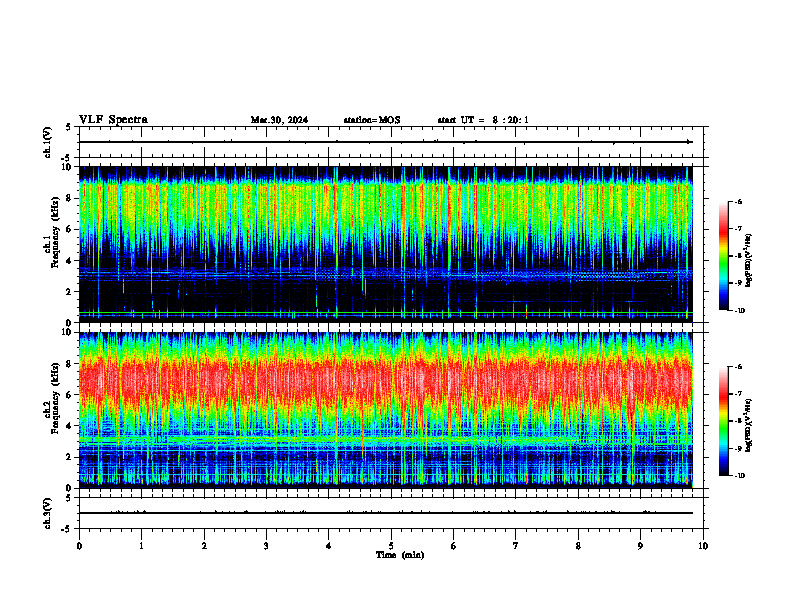This screenshot has width=792, height=612.
Task: Select the date text "Mar.30, 2024"
Action: (279, 120)
